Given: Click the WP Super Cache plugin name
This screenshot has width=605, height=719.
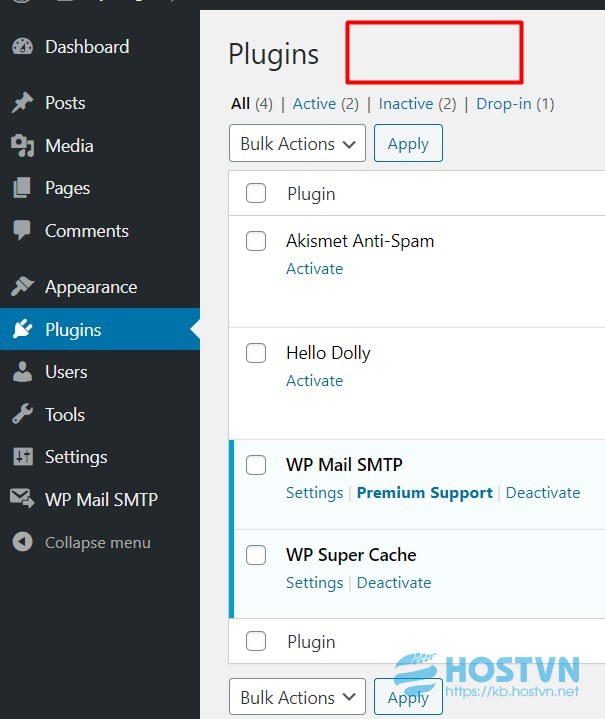Looking at the screenshot, I should coord(351,555).
